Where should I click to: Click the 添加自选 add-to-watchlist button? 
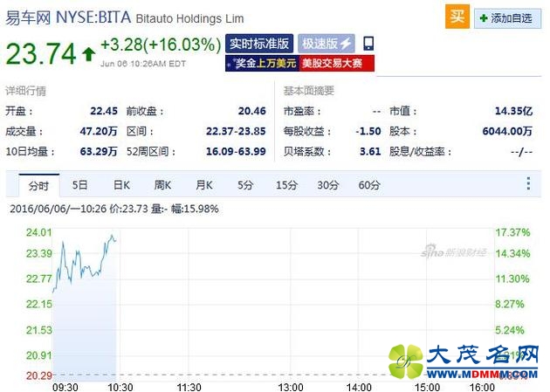[x=505, y=18]
